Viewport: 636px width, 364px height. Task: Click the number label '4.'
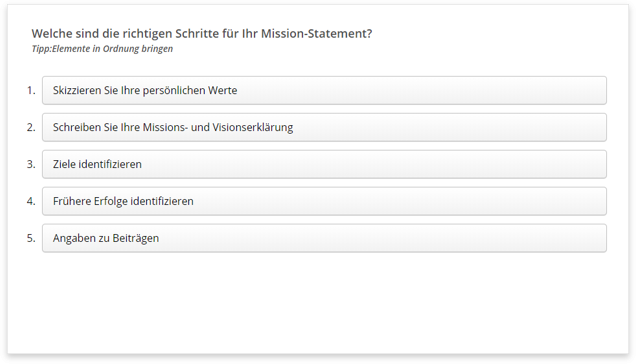coord(31,201)
